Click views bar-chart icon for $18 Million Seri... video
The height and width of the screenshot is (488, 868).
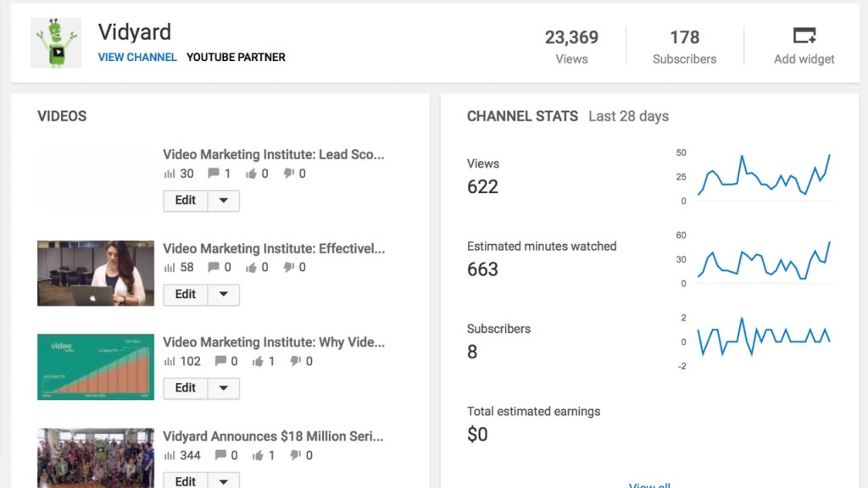point(170,456)
